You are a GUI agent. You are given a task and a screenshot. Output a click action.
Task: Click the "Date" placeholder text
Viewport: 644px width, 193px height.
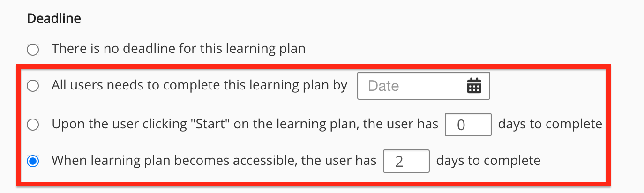383,86
